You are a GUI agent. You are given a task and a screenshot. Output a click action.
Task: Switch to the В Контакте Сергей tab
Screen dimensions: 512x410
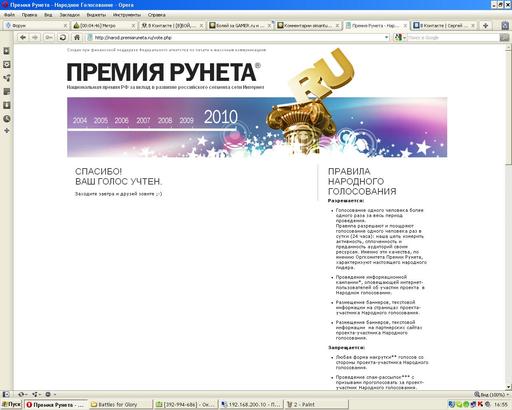(x=443, y=25)
